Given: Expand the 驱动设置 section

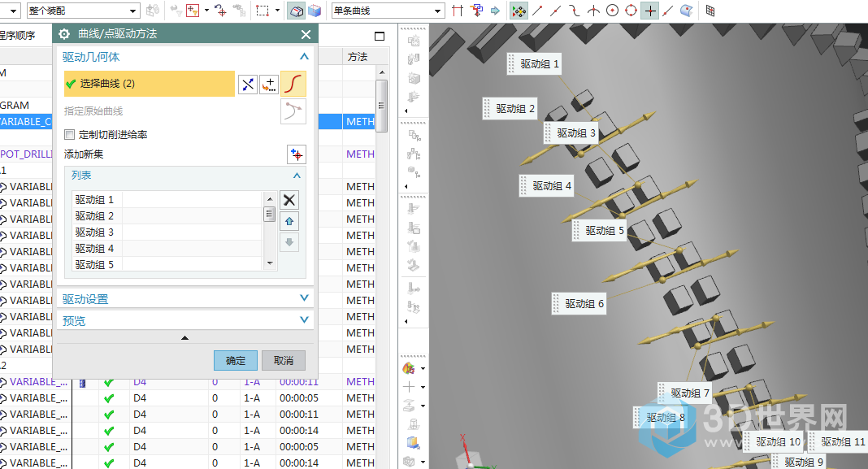Looking at the screenshot, I should pos(187,299).
